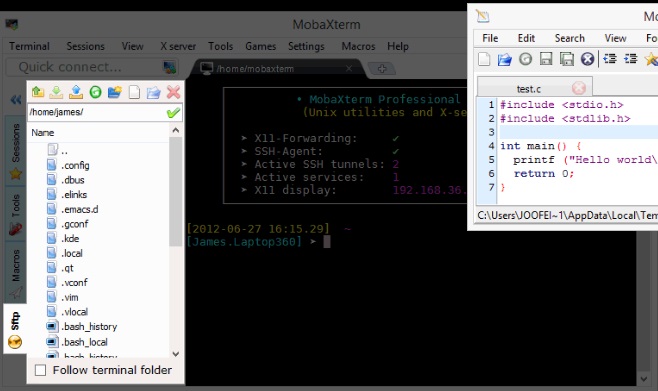Open the Tools menu

pyautogui.click(x=221, y=46)
